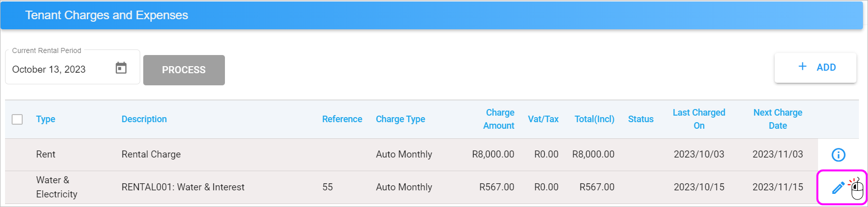Screen dimensions: 868x207
Task: Click the PROCESS button
Action: (x=184, y=70)
